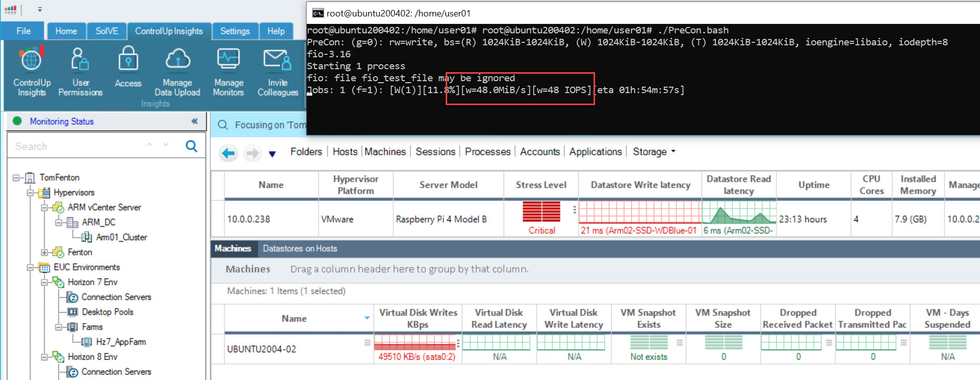The height and width of the screenshot is (380, 980).
Task: Open the Storage dropdown menu
Action: point(654,151)
